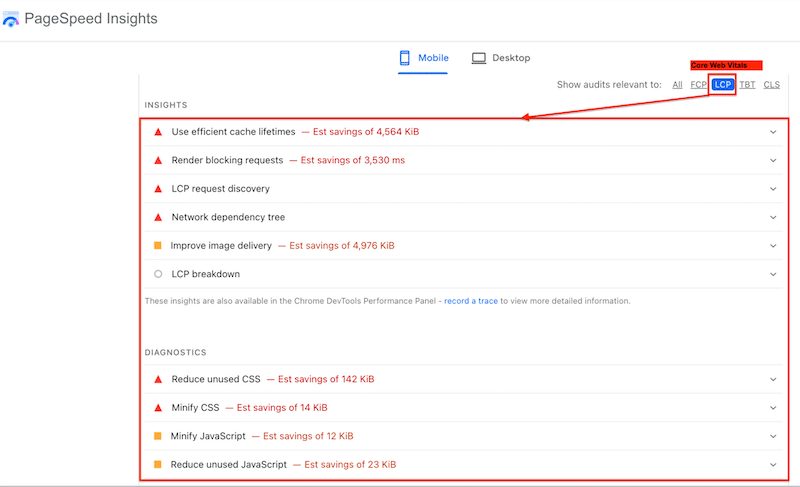The image size is (800, 487).
Task: Click LCP request discovery title
Action: click(x=220, y=189)
